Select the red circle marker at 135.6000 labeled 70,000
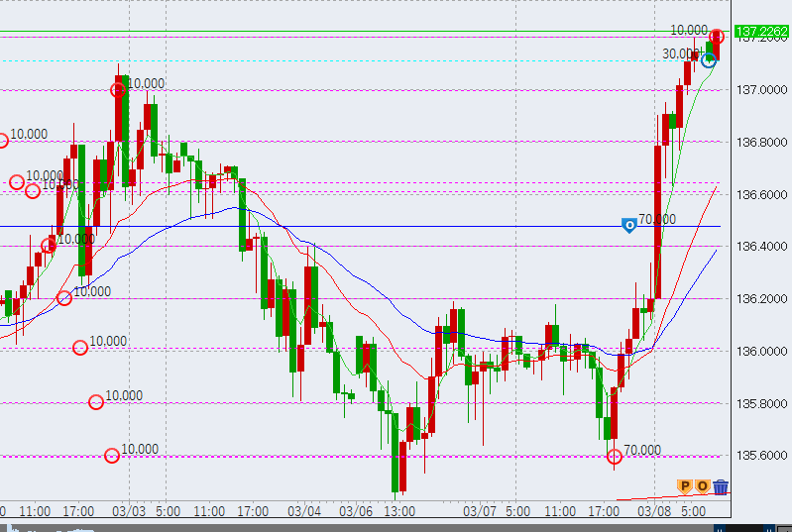The height and width of the screenshot is (532, 792). (x=615, y=456)
